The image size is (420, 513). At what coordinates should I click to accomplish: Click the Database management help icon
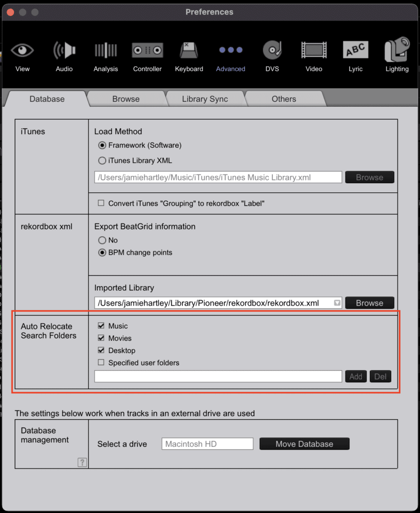tap(82, 462)
